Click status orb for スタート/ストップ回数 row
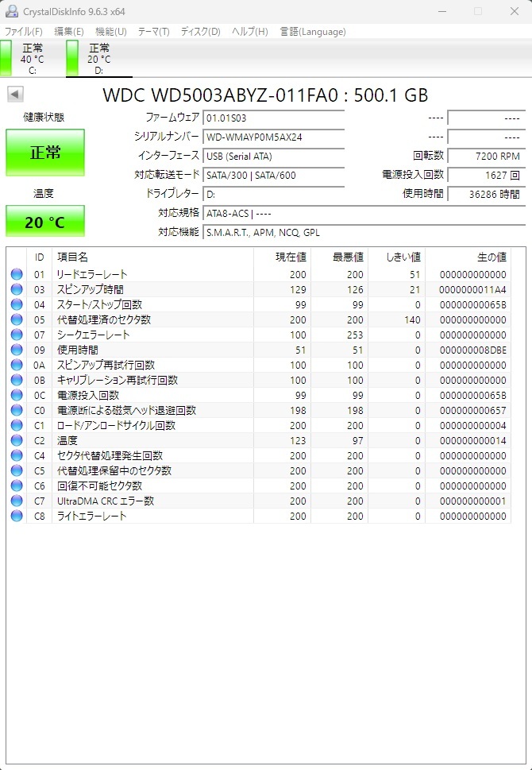Viewport: 532px width, 770px height. tap(17, 304)
